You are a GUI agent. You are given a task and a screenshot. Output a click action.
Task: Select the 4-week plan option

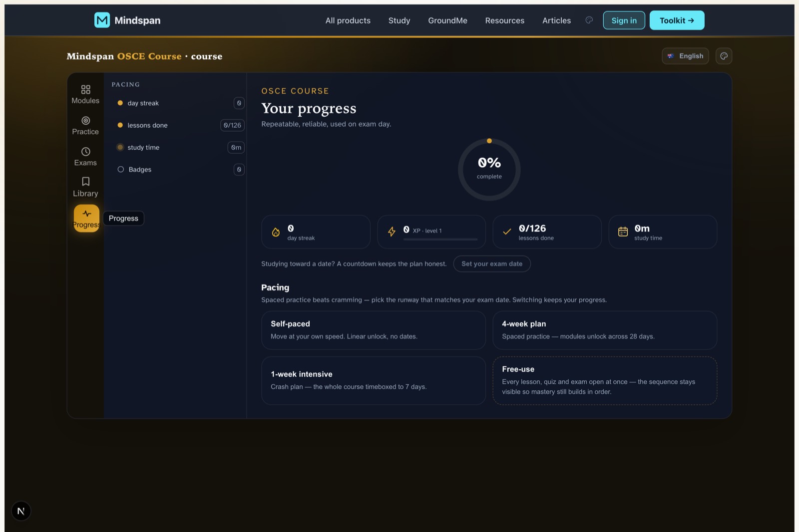[x=604, y=330]
